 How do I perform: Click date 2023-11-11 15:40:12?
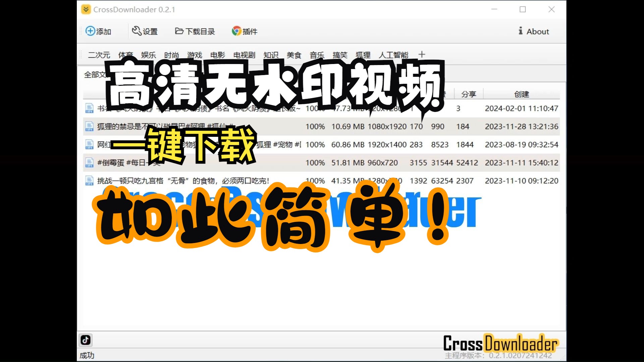pos(522,163)
